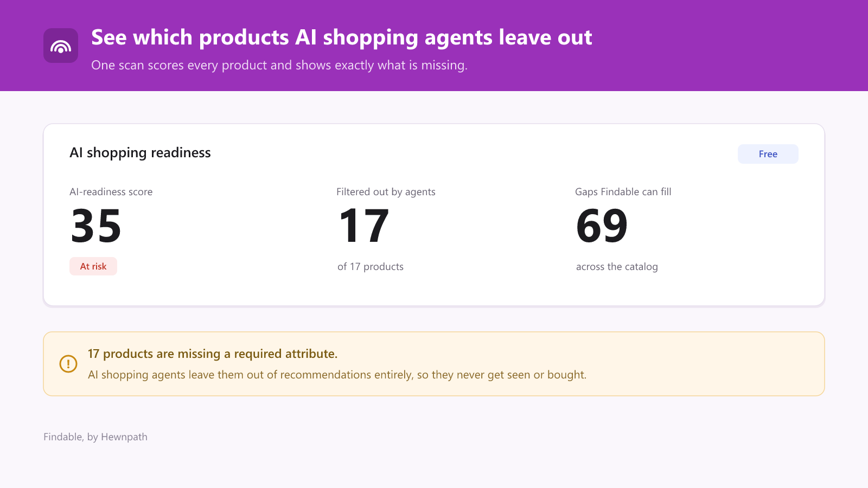Click the See which products headline
The height and width of the screenshot is (488, 868).
click(x=342, y=37)
